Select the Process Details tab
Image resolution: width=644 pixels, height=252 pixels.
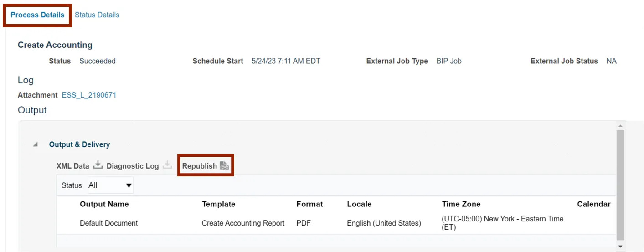pos(37,15)
